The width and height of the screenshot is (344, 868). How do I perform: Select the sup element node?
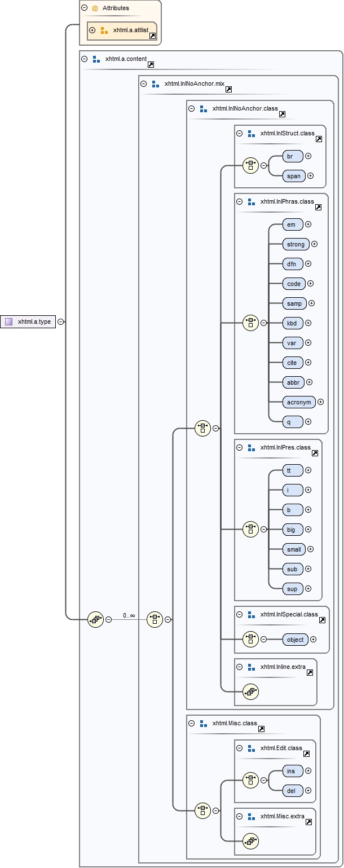pyautogui.click(x=293, y=589)
